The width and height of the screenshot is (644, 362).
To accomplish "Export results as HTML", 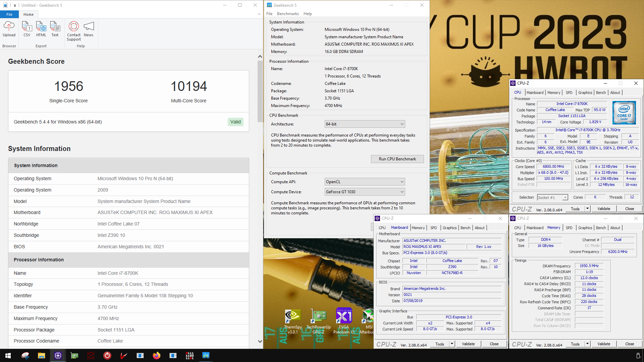I will pyautogui.click(x=41, y=29).
